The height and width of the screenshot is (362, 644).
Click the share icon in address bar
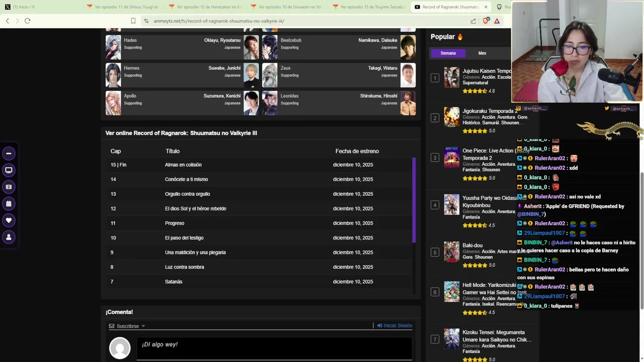tap(473, 21)
